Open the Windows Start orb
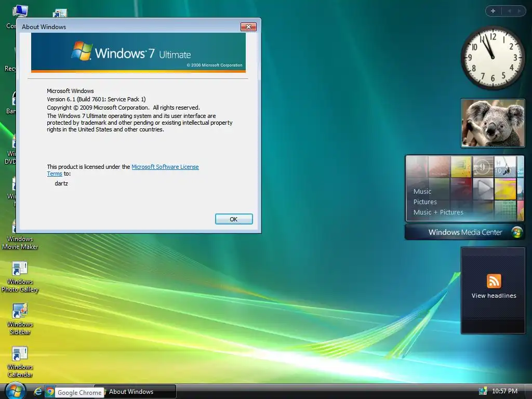Image resolution: width=532 pixels, height=399 pixels. click(15, 391)
